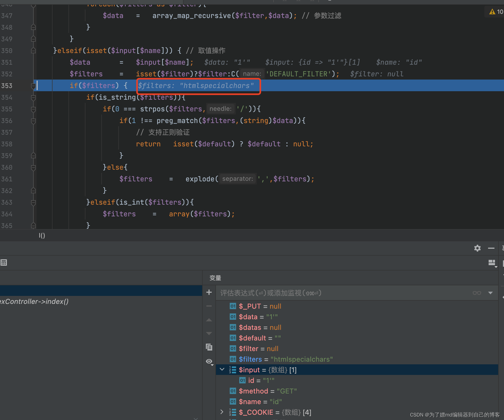Collapse the $input array node
The image size is (504, 420).
[222, 369]
